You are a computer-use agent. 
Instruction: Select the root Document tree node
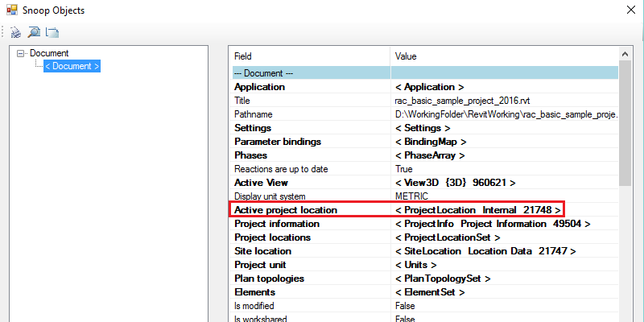point(49,53)
